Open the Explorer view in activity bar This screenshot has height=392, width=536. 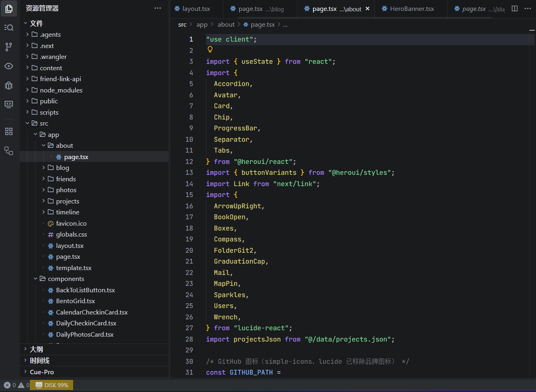8,8
